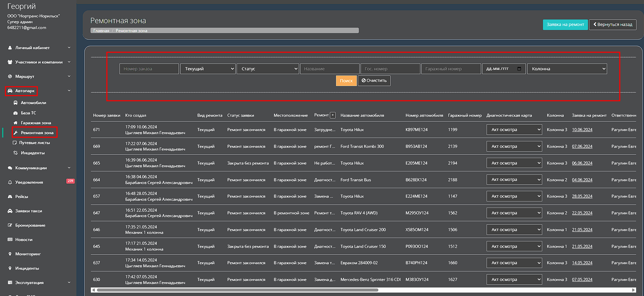Expand Акт осмотра dropdown for request 671
Screen dimensions: 644x296
[514, 130]
